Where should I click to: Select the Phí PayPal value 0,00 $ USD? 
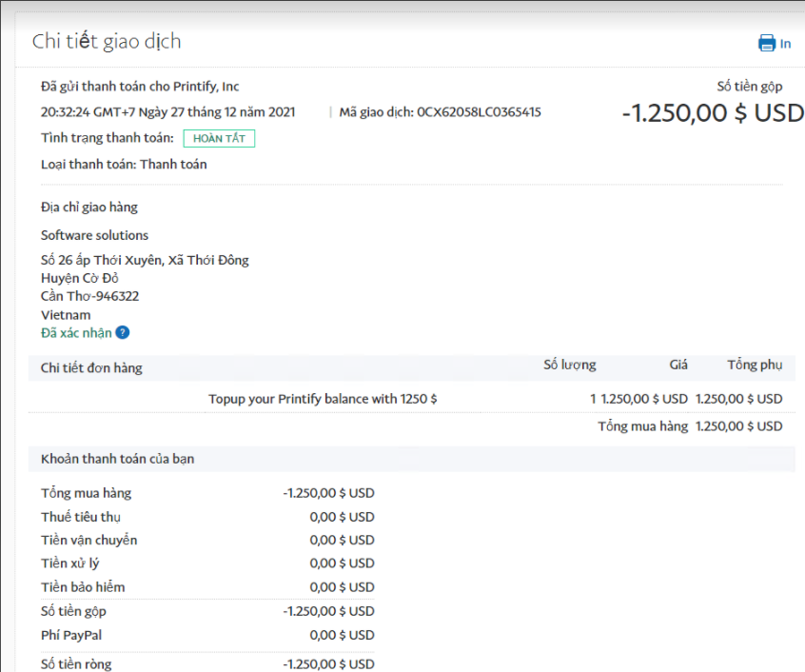(x=342, y=635)
